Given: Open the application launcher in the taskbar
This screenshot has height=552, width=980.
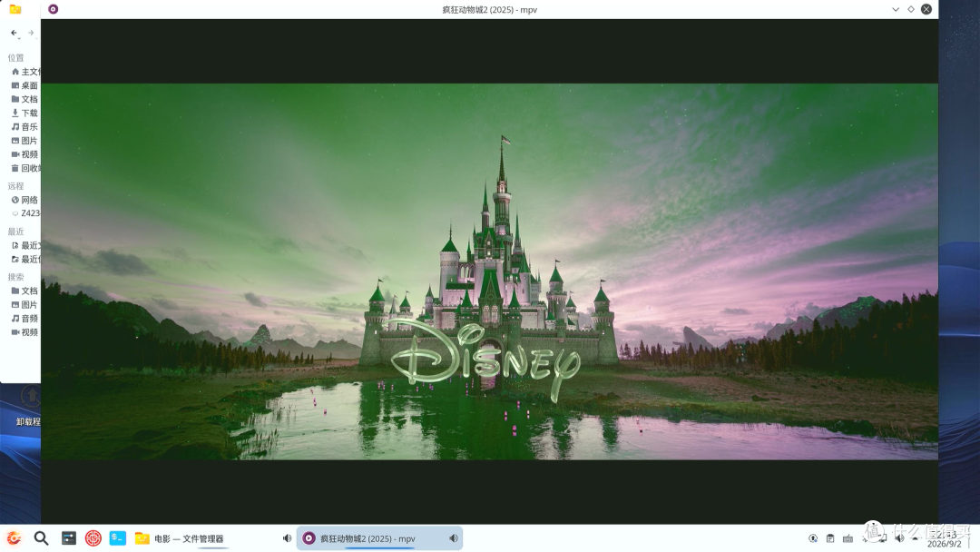Looking at the screenshot, I should (14, 538).
